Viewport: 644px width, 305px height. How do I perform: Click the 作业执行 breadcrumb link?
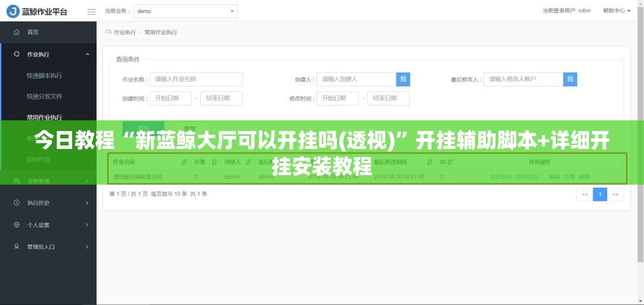click(125, 32)
